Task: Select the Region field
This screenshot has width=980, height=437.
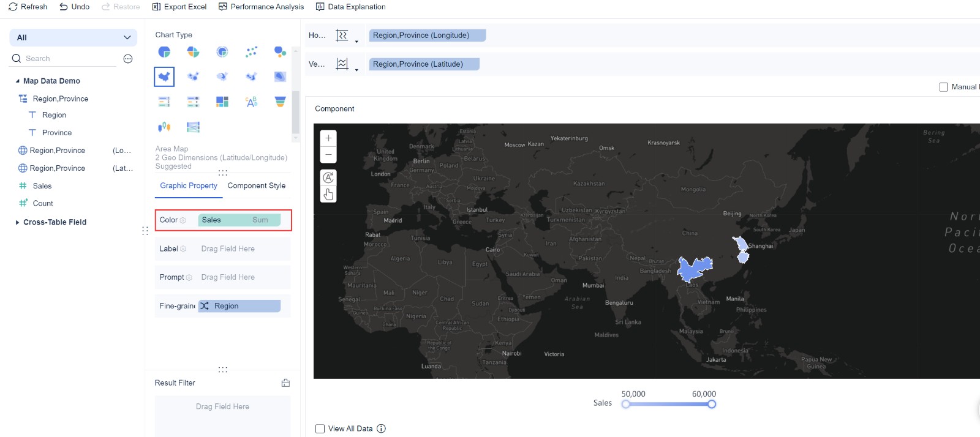Action: coord(54,115)
